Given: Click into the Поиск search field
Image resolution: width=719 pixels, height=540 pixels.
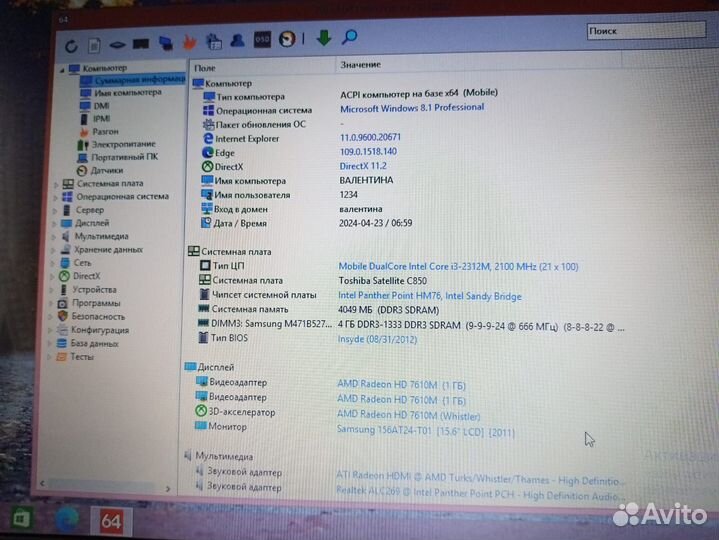Looking at the screenshot, I should (x=646, y=31).
